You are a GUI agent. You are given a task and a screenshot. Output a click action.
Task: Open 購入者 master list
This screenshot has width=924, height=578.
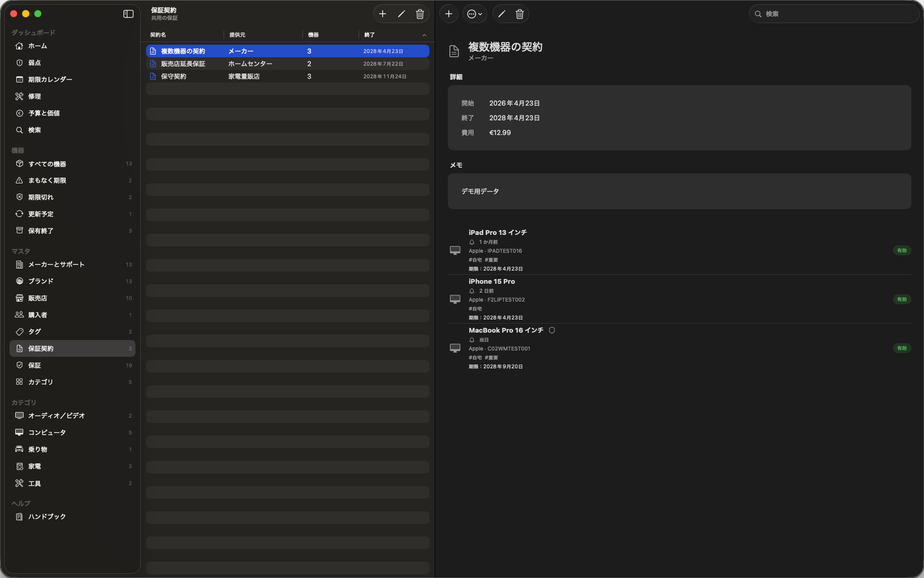point(72,315)
